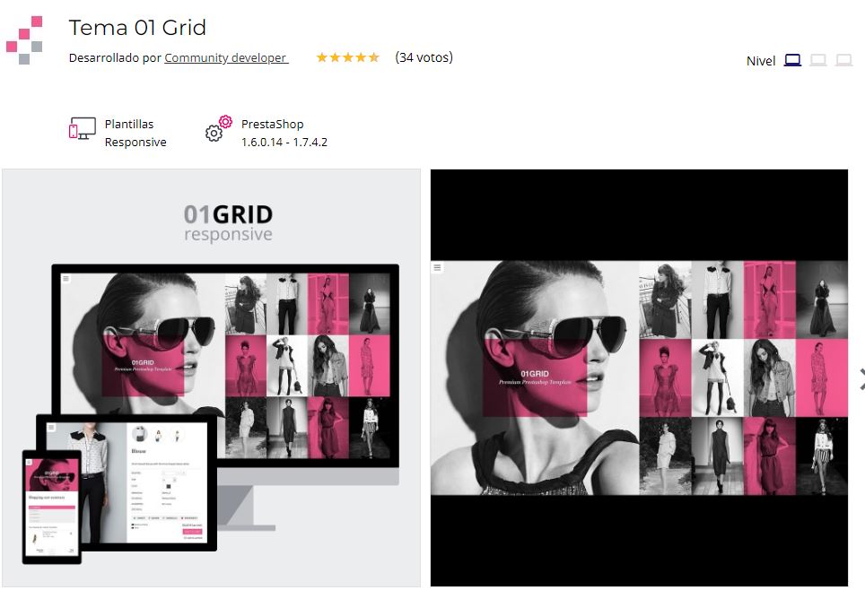This screenshot has width=865, height=616.
Task: Click hamburger menu in the right preview
Action: point(438,267)
